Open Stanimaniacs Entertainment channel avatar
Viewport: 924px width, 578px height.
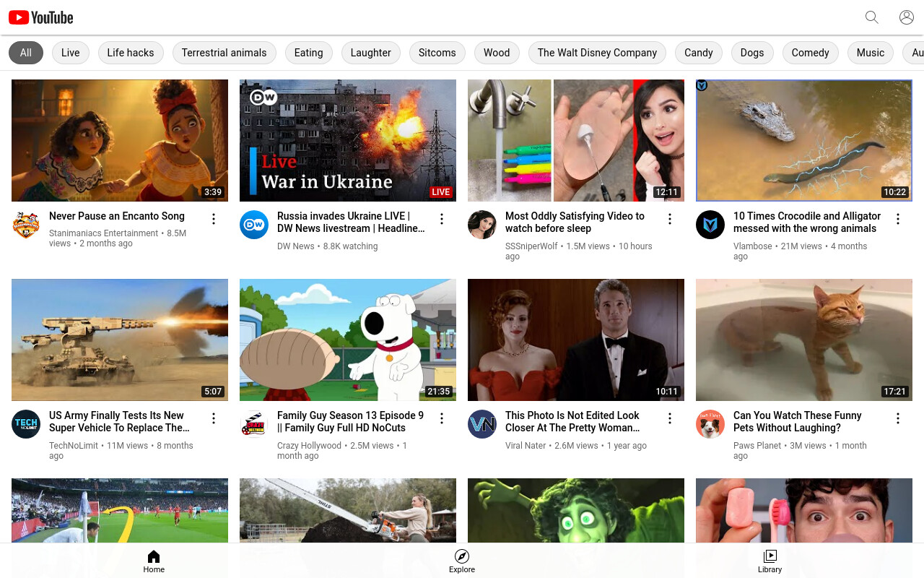point(26,225)
